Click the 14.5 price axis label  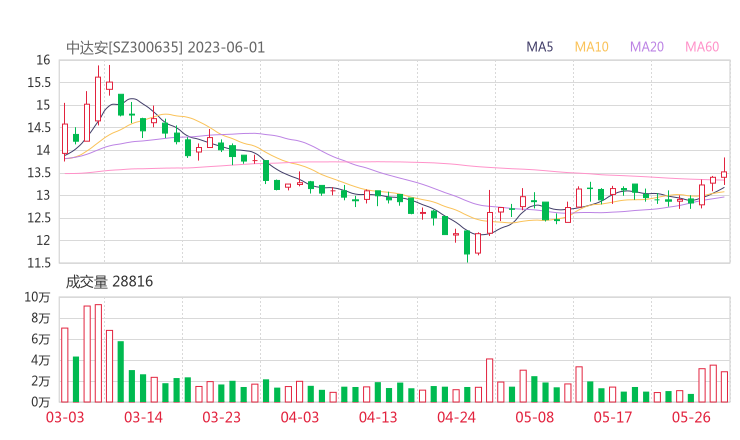(x=39, y=127)
